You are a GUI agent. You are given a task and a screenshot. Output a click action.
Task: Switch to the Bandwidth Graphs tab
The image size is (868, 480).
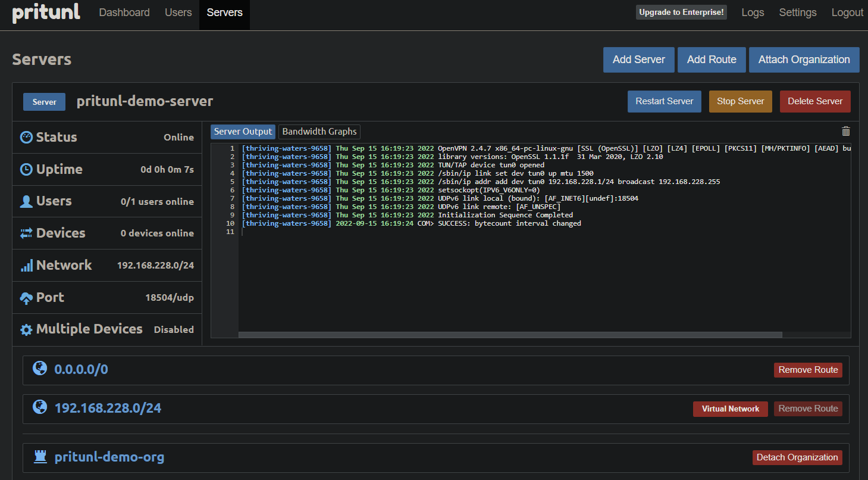[x=319, y=132]
